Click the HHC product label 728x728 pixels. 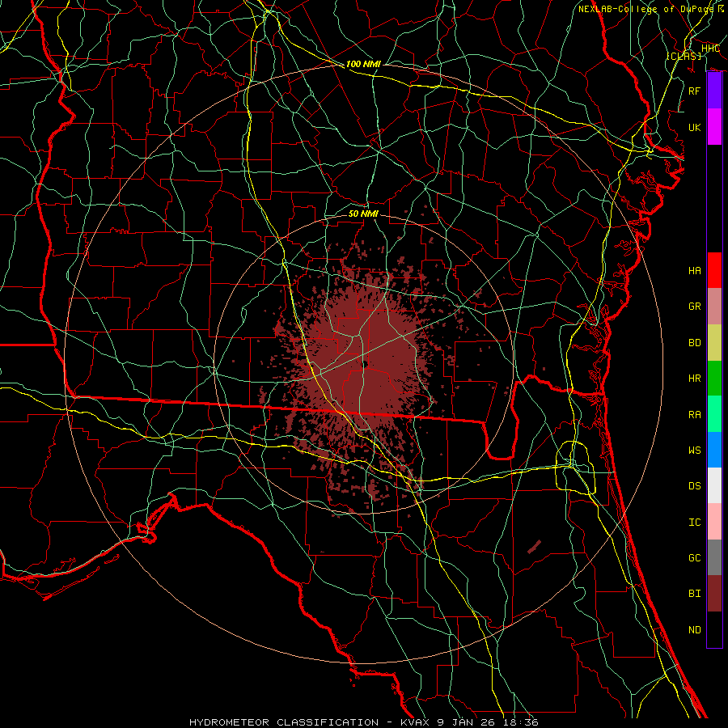[710, 49]
